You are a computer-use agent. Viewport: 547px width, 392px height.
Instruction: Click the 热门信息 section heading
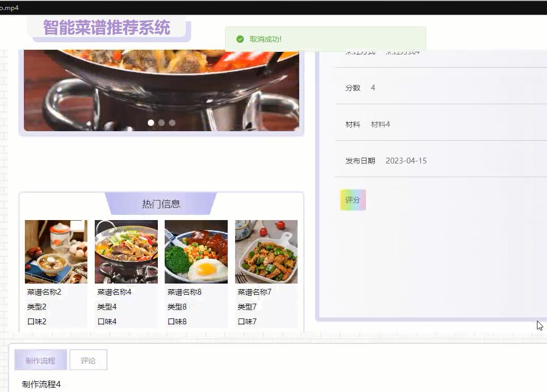click(161, 204)
